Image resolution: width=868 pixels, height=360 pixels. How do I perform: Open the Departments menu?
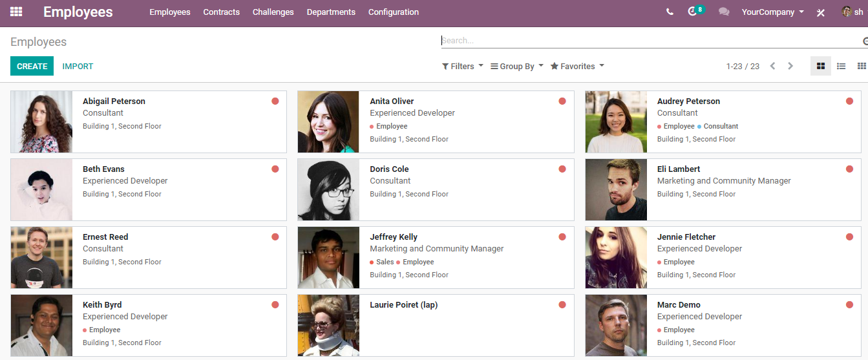pyautogui.click(x=331, y=12)
